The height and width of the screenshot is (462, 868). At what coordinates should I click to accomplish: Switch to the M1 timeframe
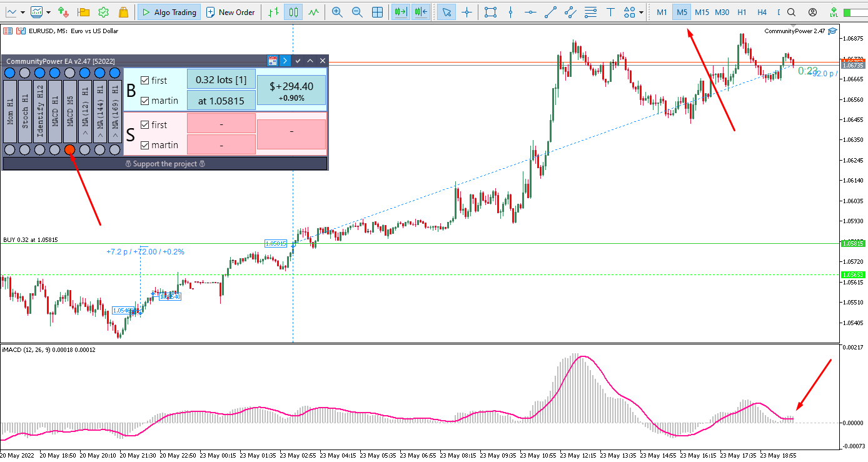tap(662, 12)
